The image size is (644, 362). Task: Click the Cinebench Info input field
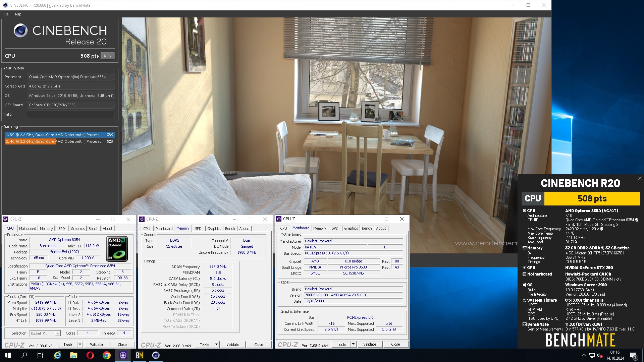click(71, 114)
